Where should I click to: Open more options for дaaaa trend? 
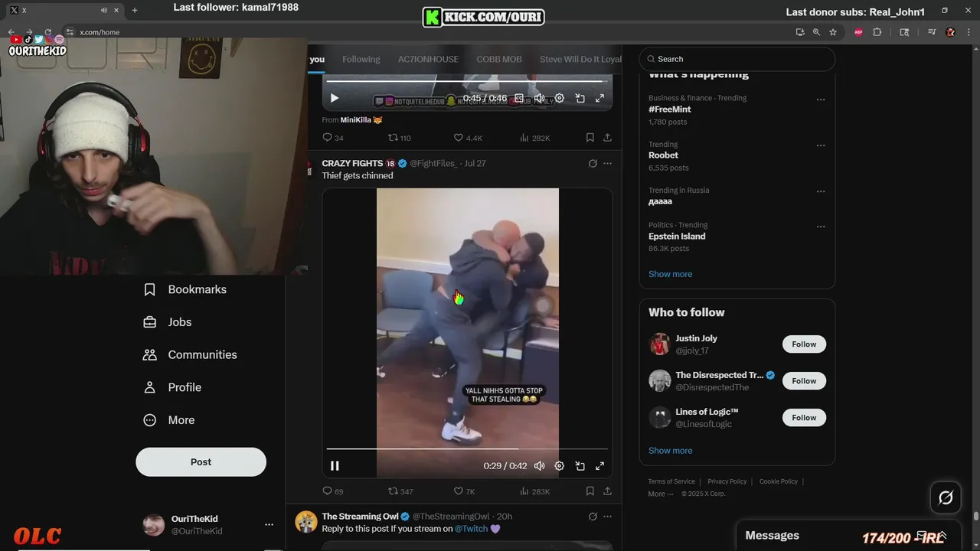[821, 191]
